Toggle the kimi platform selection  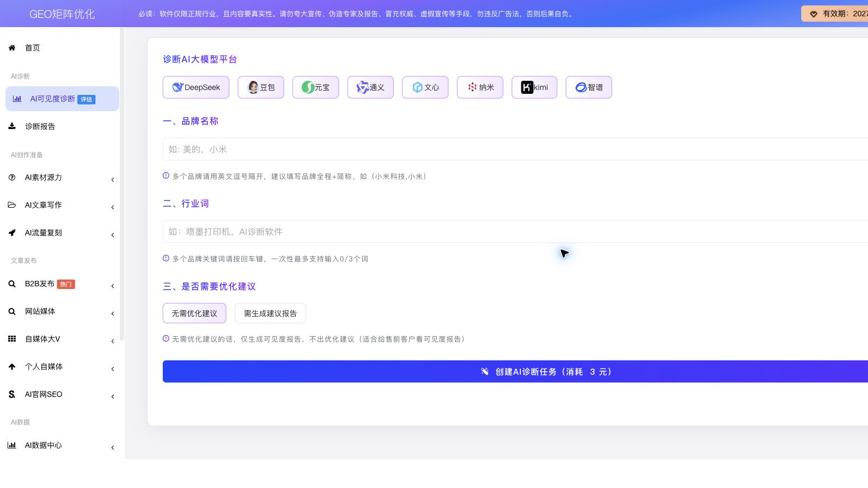click(534, 87)
